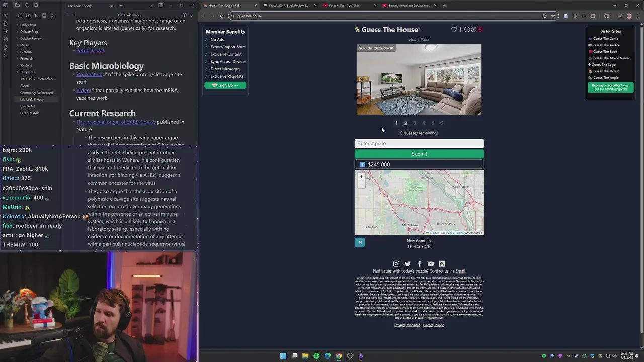Viewport: 644px width, 362px height.
Task: Toggle reading view book icon in Obsidian
Action: (x=184, y=15)
